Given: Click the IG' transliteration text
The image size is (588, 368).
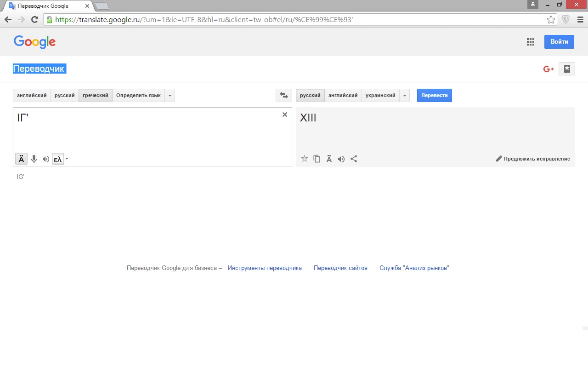Looking at the screenshot, I should 20,177.
